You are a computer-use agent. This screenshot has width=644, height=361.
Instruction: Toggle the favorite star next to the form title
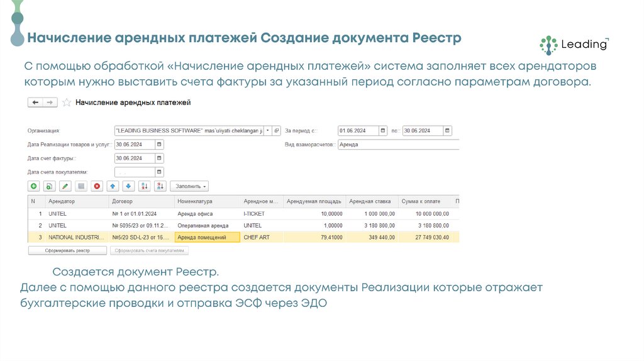[67, 103]
